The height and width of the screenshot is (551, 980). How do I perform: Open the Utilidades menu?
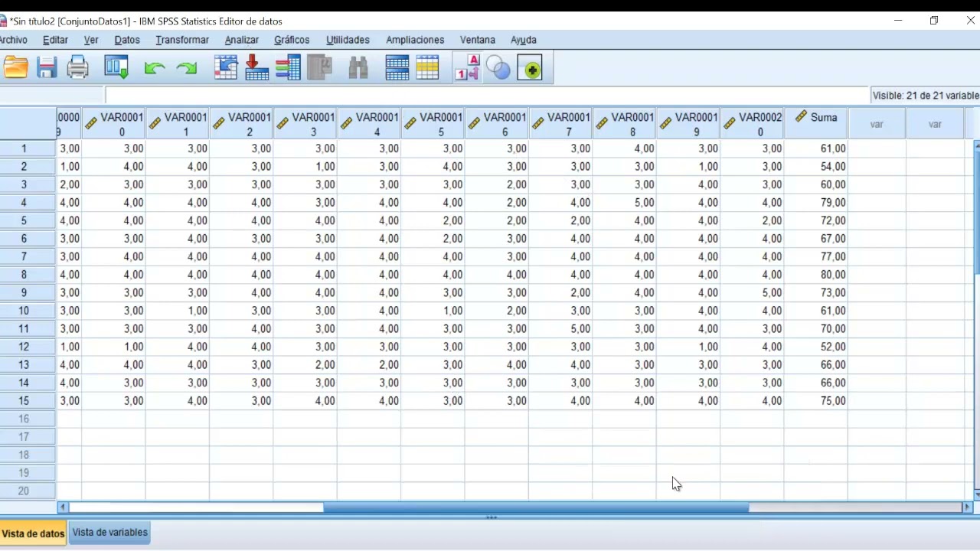348,40
